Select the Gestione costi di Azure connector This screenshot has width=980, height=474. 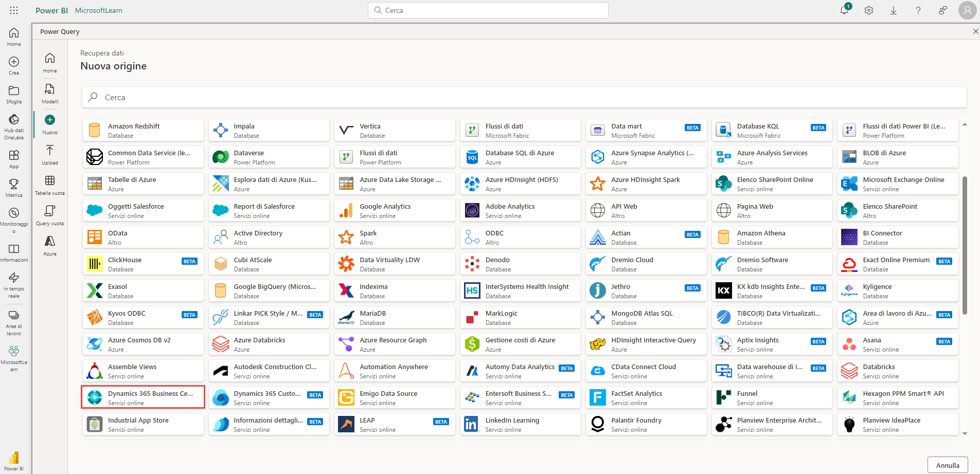pyautogui.click(x=521, y=344)
